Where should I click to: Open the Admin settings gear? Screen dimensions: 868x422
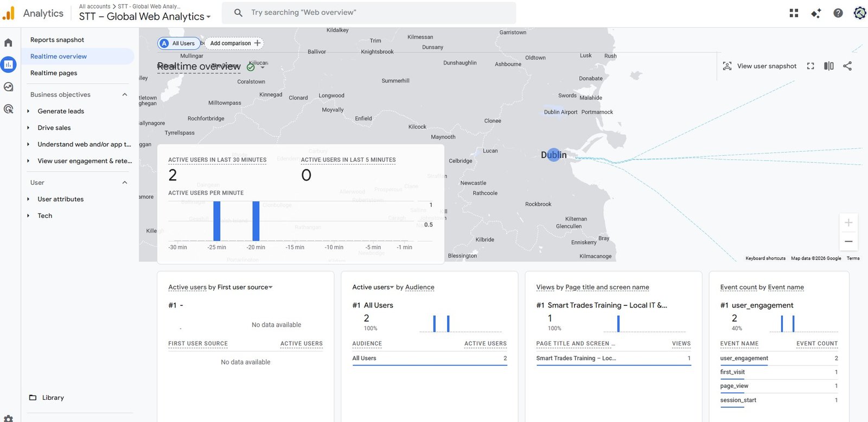point(8,419)
